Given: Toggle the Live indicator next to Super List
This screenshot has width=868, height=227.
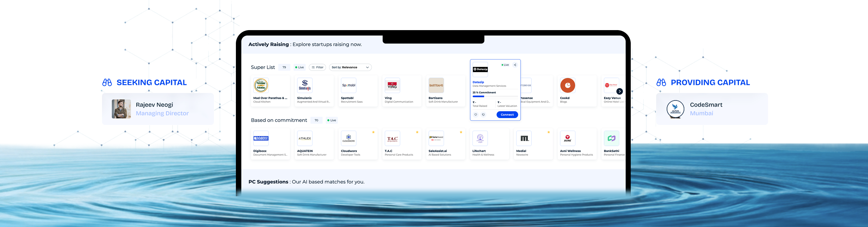Looking at the screenshot, I should point(299,67).
